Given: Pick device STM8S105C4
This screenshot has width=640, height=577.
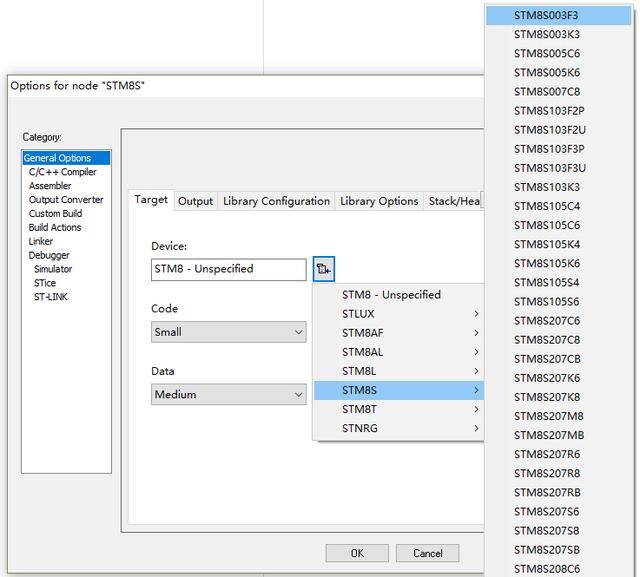Looking at the screenshot, I should coord(558,206).
